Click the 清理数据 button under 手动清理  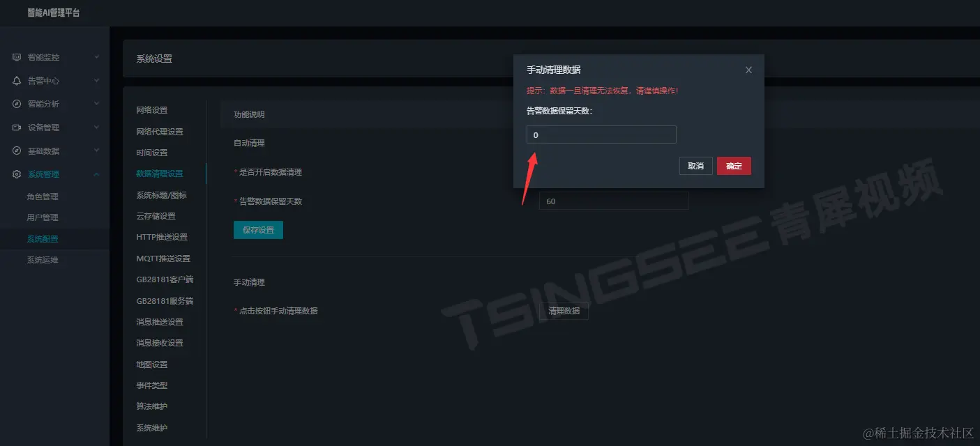[564, 311]
